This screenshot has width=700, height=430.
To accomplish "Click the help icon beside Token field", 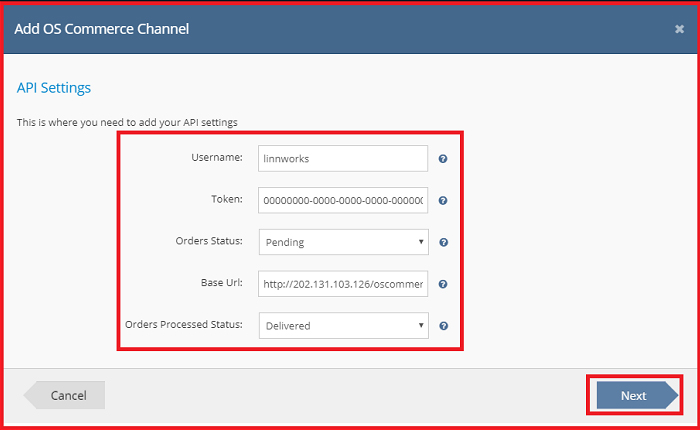I will [x=442, y=200].
